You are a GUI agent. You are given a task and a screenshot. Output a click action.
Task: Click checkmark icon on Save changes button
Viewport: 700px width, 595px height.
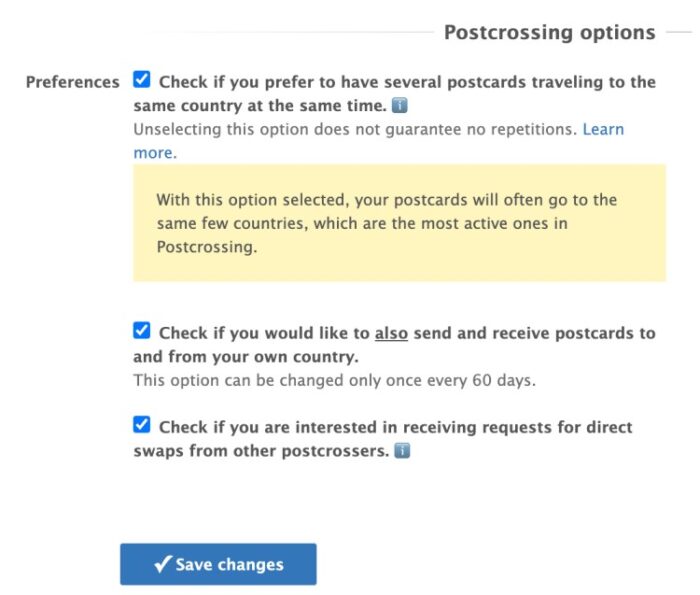[x=162, y=564]
